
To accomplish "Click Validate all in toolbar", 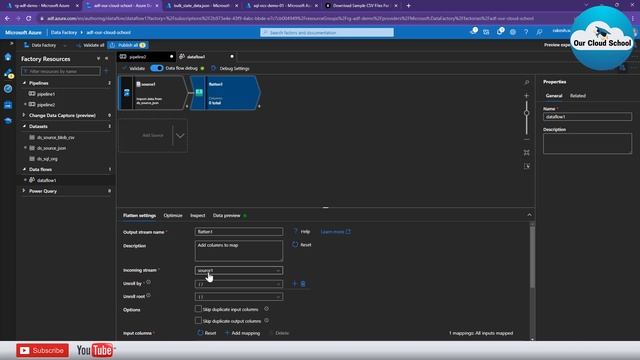I will tap(90, 45).
